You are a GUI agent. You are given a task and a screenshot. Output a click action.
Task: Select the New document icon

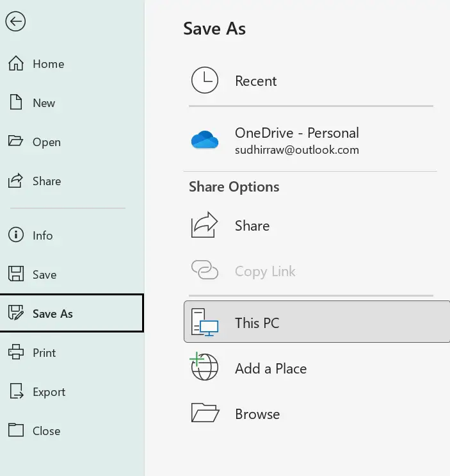coord(15,103)
